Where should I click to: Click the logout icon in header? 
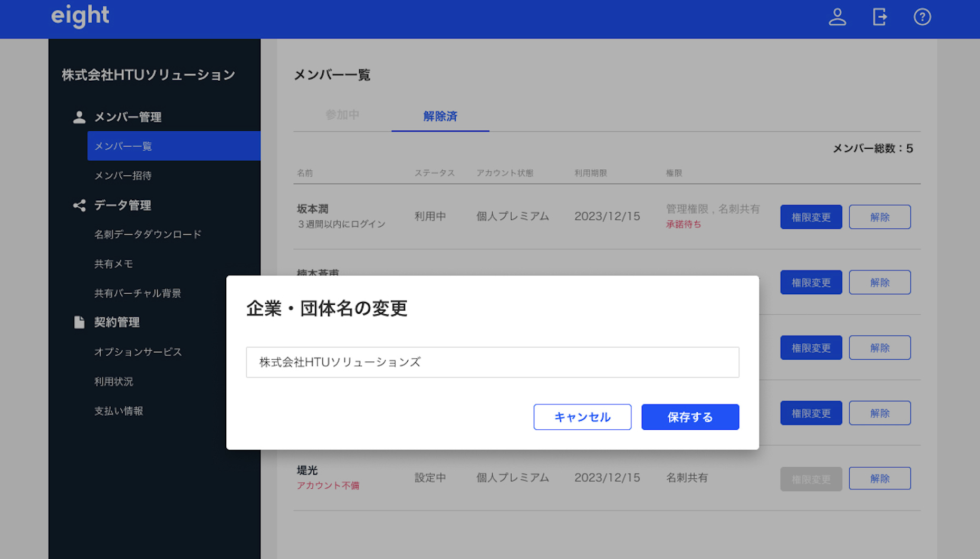point(879,17)
